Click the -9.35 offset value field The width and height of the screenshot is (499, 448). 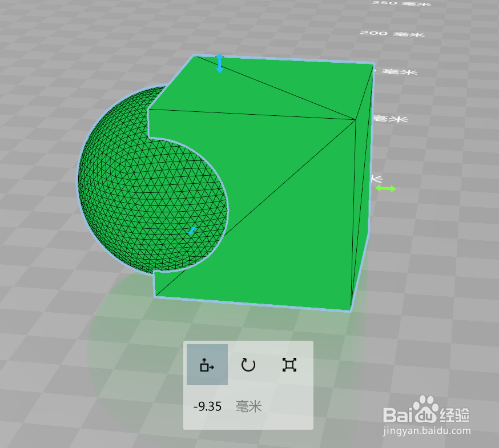(x=207, y=406)
